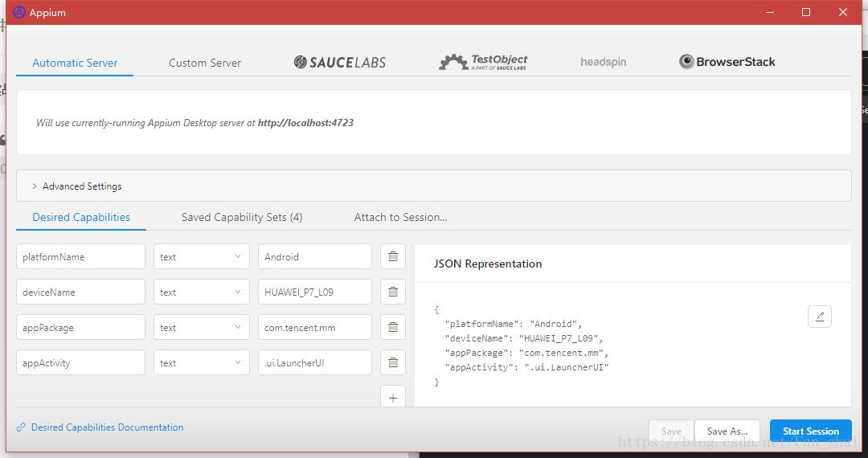Viewport: 868px width, 458px height.
Task: Switch to Attach to Session tab
Action: click(401, 218)
